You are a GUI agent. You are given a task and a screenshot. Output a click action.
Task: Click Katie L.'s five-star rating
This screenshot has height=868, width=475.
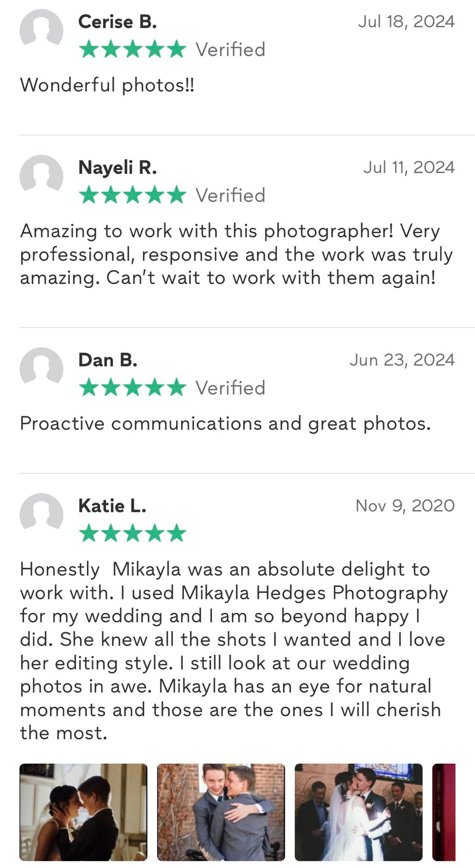click(133, 533)
